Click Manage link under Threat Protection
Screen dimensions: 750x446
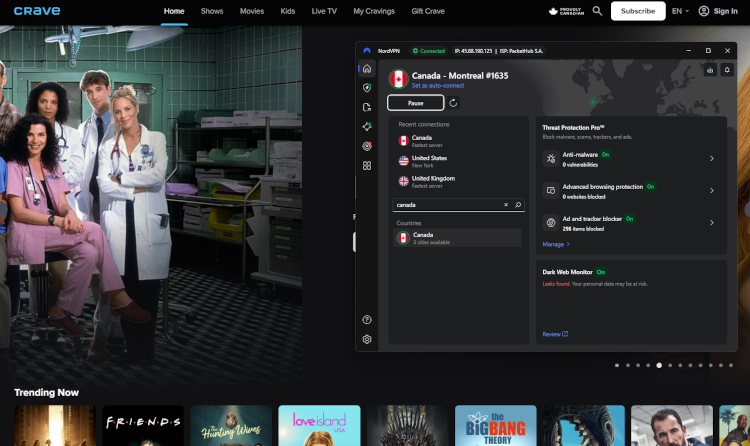556,244
